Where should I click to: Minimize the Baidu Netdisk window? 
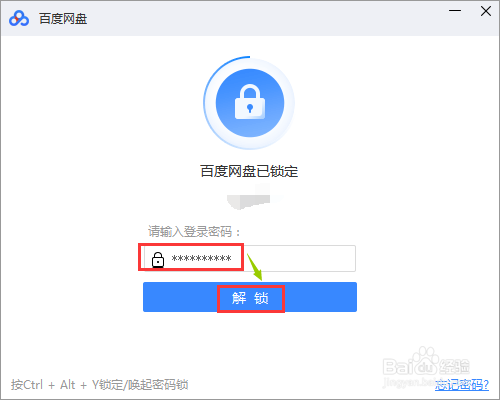[x=455, y=11]
